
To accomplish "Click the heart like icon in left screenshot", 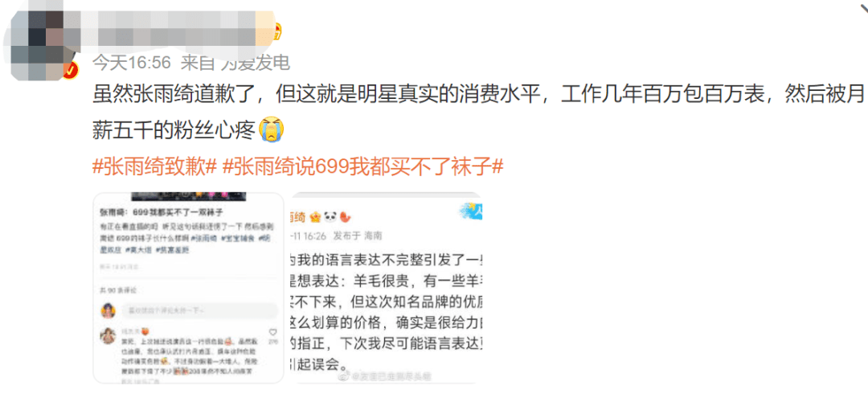I will (x=272, y=332).
